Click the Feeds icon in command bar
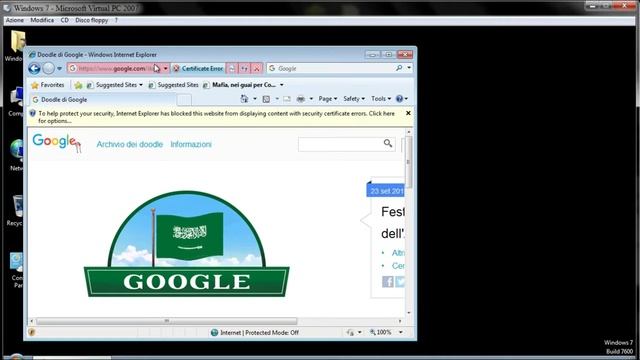The height and width of the screenshot is (360, 640). point(266,99)
